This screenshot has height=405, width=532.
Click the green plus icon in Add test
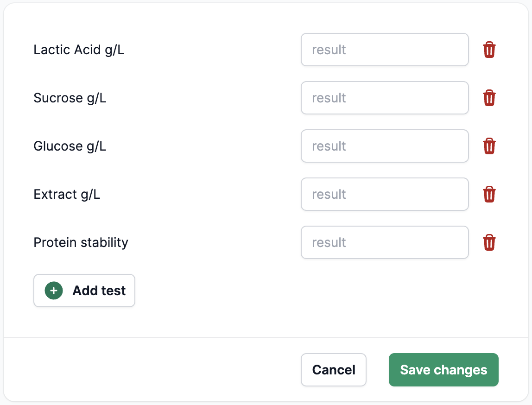(x=54, y=291)
